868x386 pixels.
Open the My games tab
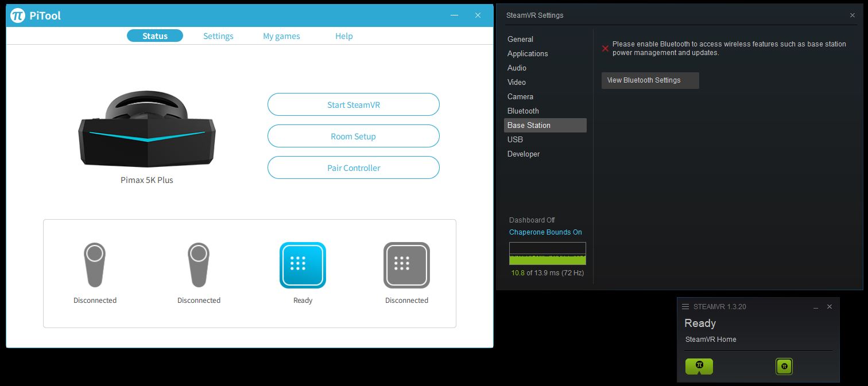281,36
